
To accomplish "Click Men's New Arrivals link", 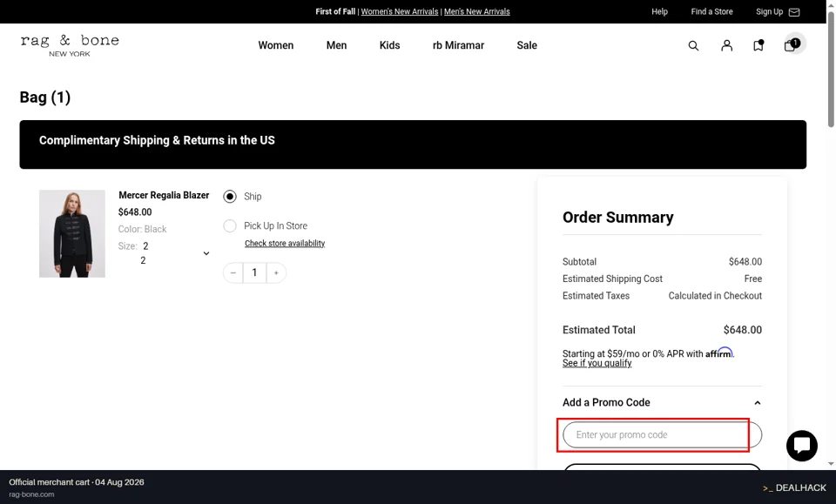I will click(x=476, y=11).
